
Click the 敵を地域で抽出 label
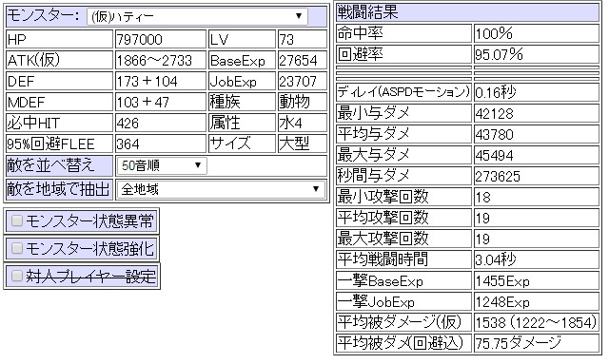tap(58, 189)
